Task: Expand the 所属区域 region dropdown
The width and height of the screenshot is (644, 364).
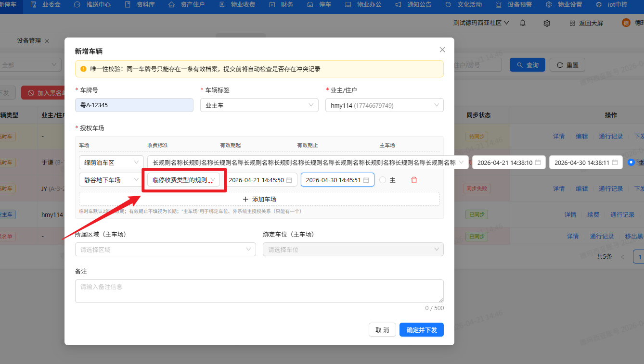Action: coord(165,249)
